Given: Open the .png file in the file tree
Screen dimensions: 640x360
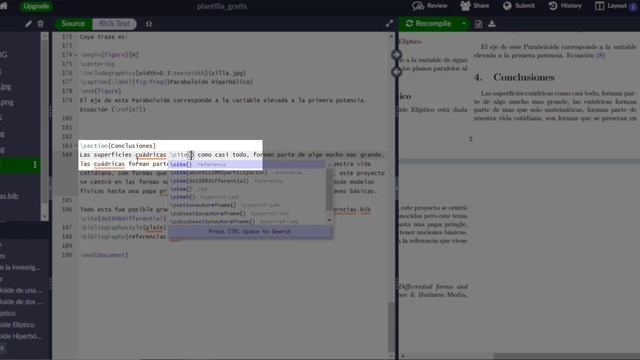Looking at the screenshot, I should coord(7,102).
